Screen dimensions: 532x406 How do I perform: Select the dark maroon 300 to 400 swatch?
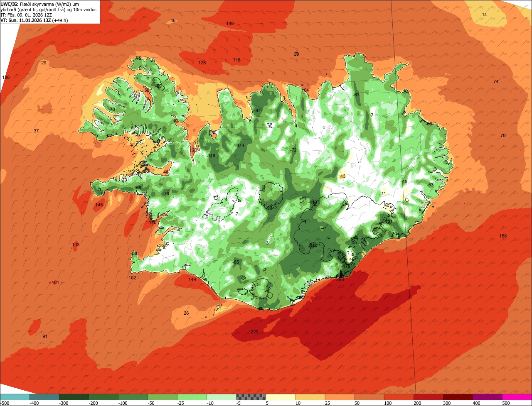point(458,397)
